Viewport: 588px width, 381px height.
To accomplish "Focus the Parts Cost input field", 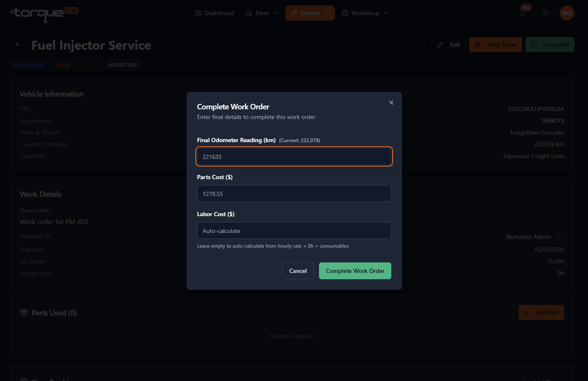I will [294, 193].
